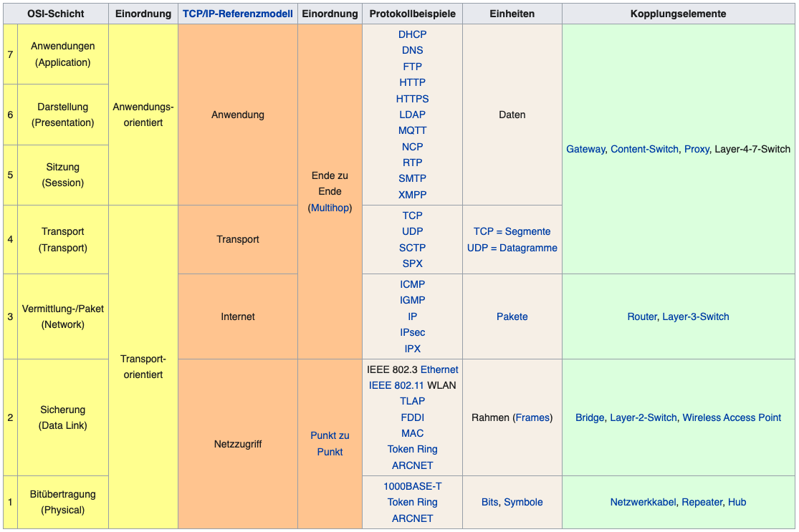Follow the Multihop link
Viewport: 799px width, 532px height.
[330, 208]
